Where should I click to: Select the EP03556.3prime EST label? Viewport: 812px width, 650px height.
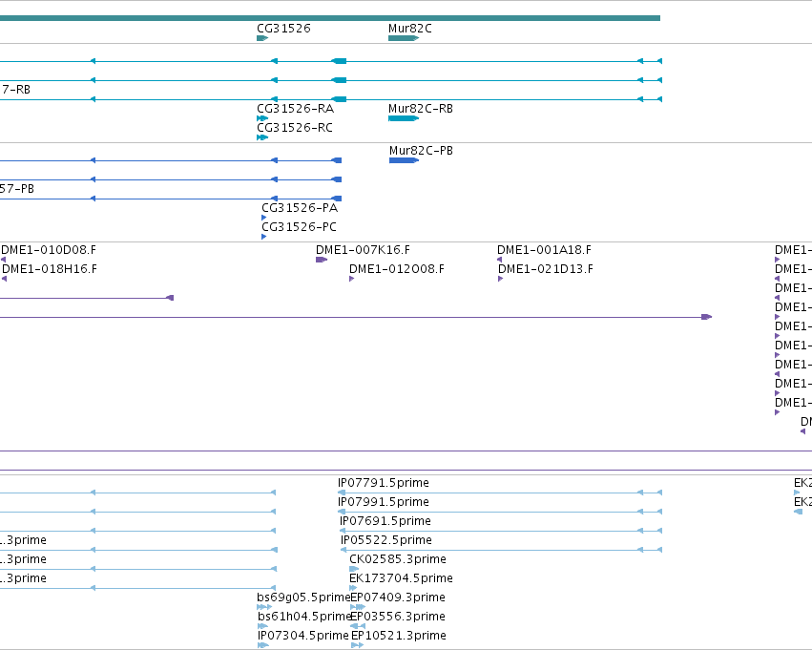pos(398,617)
